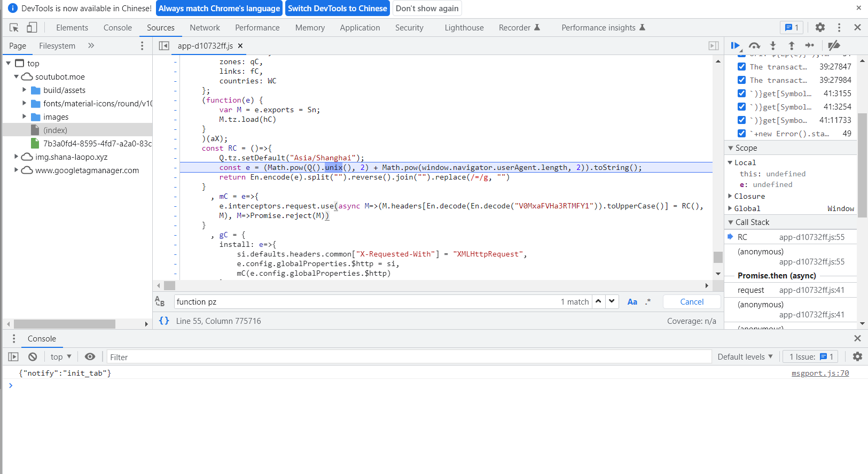Open the Lighthouse panel tab
The height and width of the screenshot is (474, 868).
click(464, 28)
